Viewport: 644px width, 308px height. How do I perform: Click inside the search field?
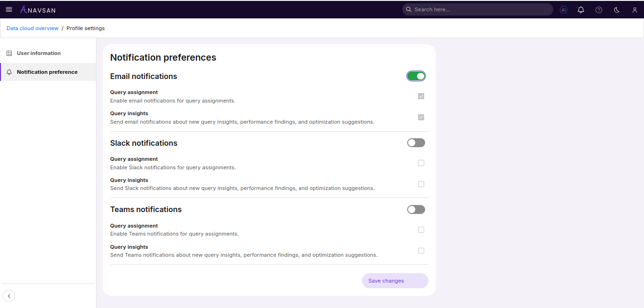point(477,9)
